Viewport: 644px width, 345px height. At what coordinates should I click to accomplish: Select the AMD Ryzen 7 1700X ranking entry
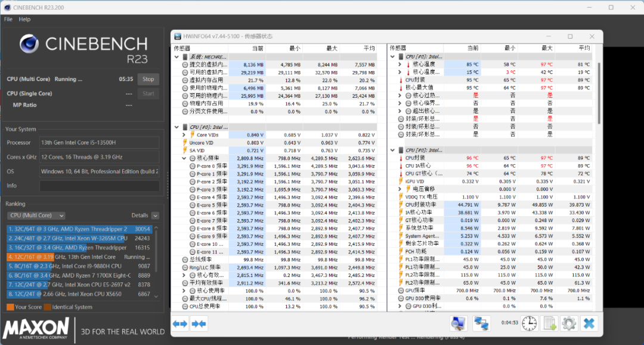click(80, 276)
